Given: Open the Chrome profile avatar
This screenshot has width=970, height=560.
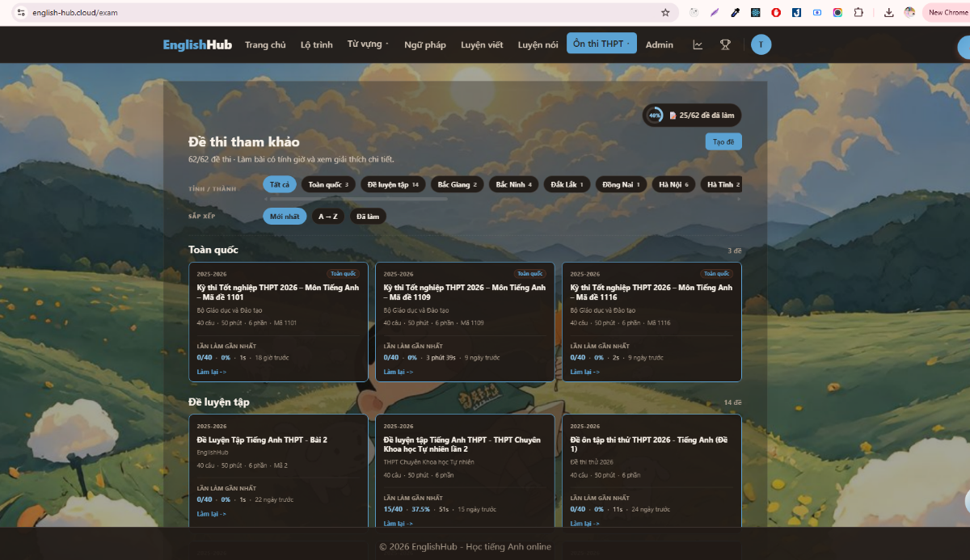Looking at the screenshot, I should pyautogui.click(x=909, y=12).
